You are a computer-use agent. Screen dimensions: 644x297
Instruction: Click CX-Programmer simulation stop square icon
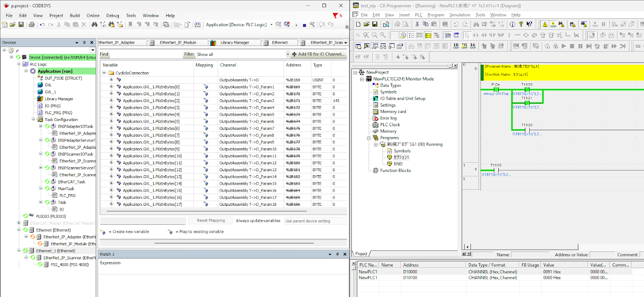(572, 46)
